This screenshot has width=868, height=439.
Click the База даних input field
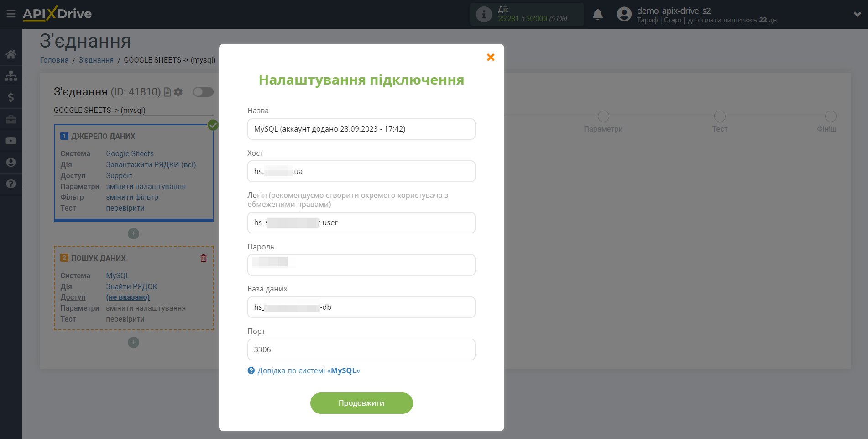tap(361, 307)
